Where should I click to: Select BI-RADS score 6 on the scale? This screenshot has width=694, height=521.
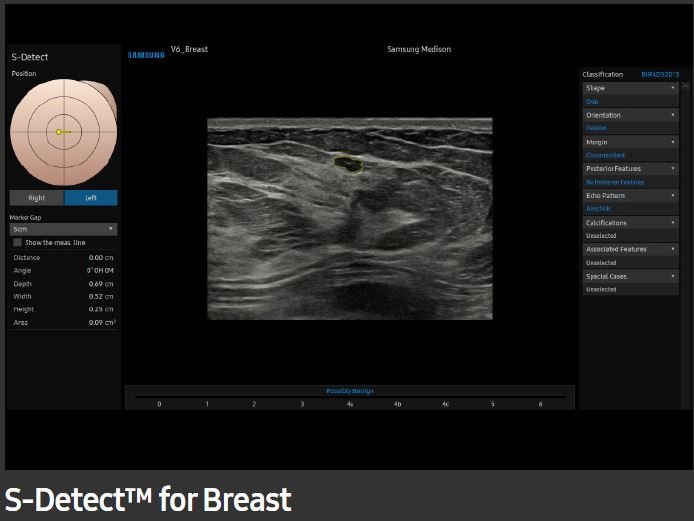click(540, 404)
